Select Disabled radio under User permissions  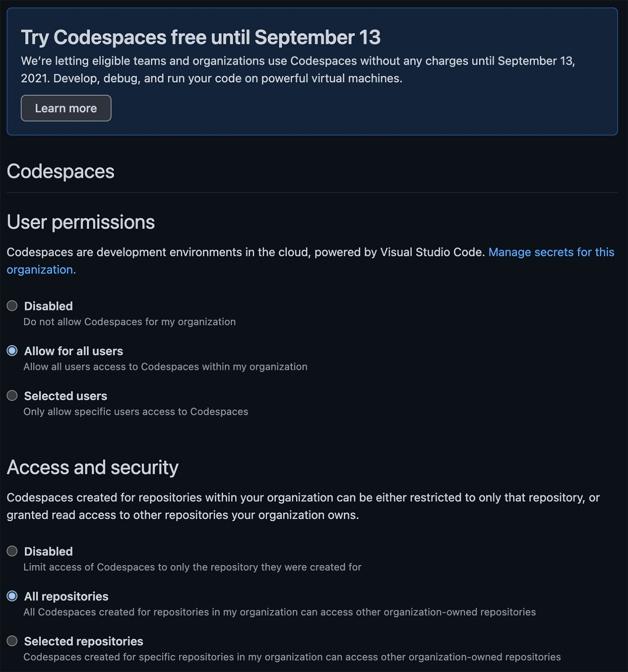pyautogui.click(x=12, y=306)
